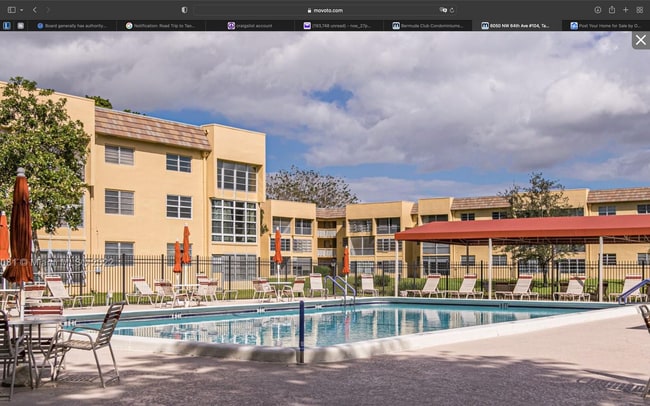This screenshot has width=650, height=406.
Task: Open the first pinned tab
Action: coord(7,25)
